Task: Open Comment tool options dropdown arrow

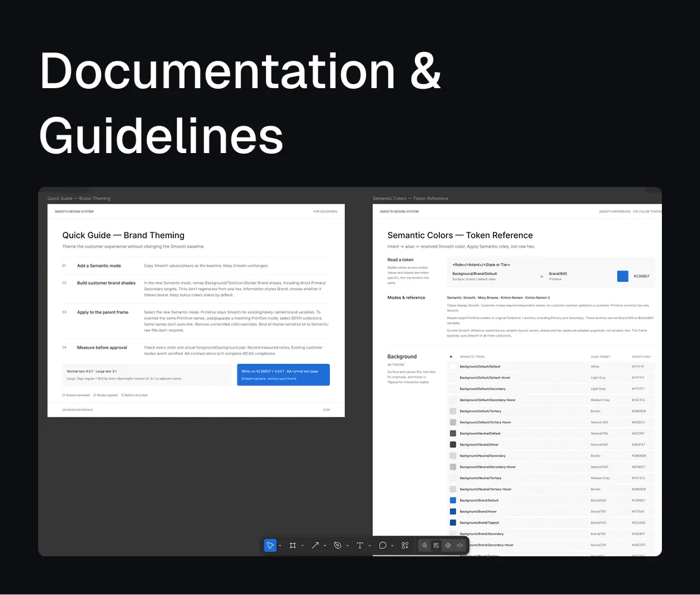Action: [392, 546]
